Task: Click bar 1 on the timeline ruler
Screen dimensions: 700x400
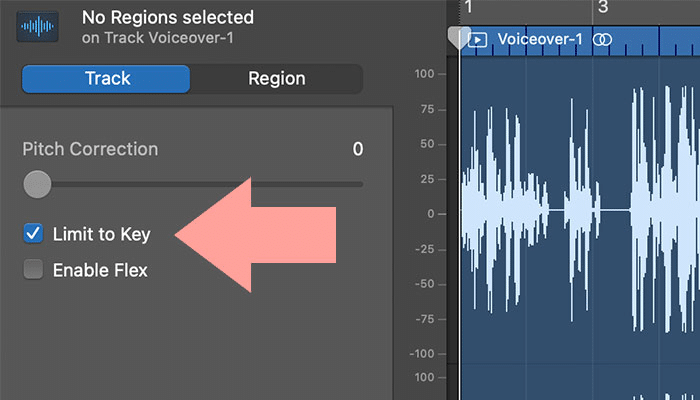Action: [x=468, y=7]
